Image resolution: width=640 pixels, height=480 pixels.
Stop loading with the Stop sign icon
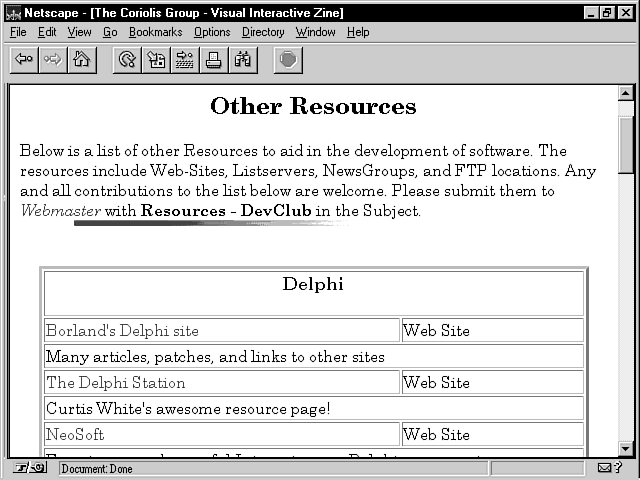click(x=288, y=60)
